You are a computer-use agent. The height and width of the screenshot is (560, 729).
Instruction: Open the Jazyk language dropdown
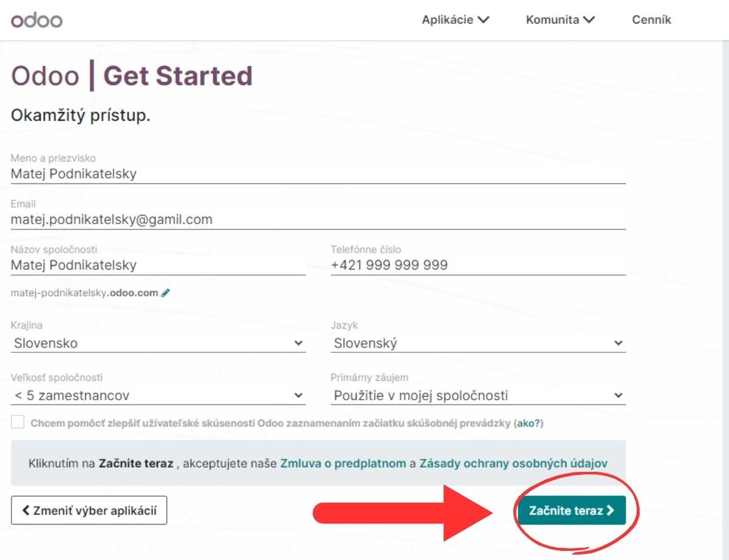click(x=478, y=343)
